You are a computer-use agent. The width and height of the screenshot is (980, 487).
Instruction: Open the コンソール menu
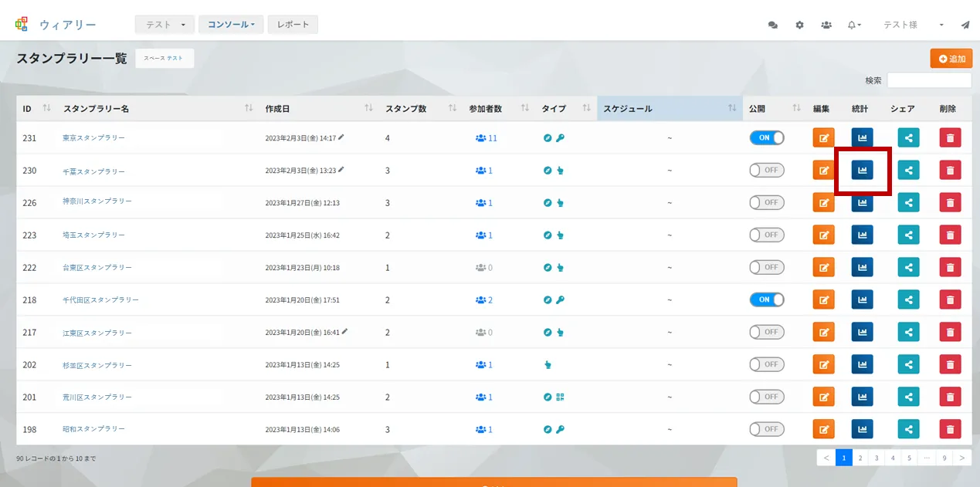231,25
